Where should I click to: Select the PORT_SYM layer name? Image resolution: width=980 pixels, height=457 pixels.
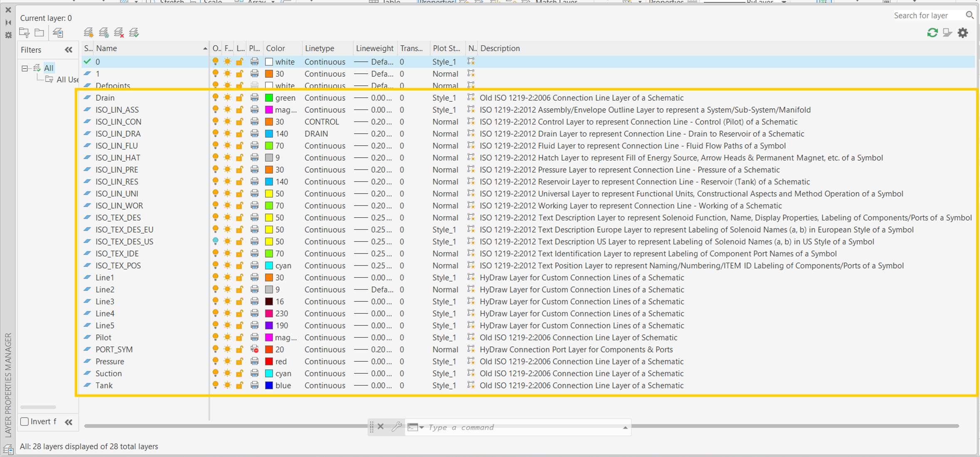point(114,350)
